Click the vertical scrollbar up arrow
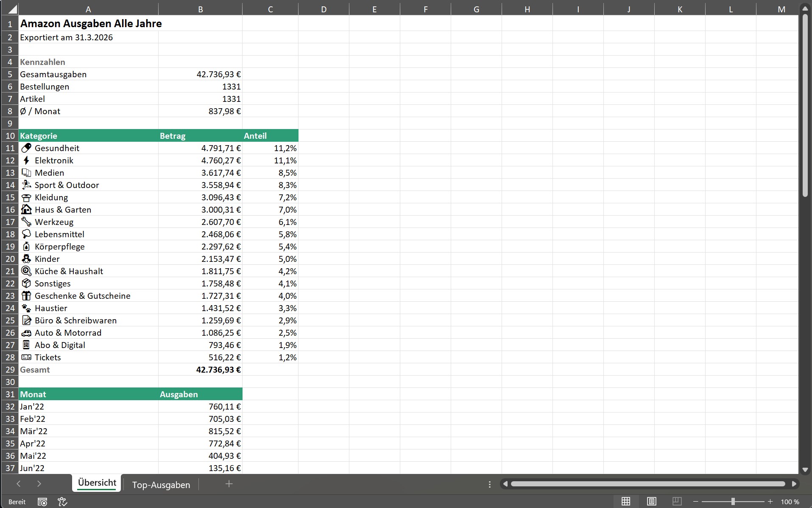 click(805, 8)
